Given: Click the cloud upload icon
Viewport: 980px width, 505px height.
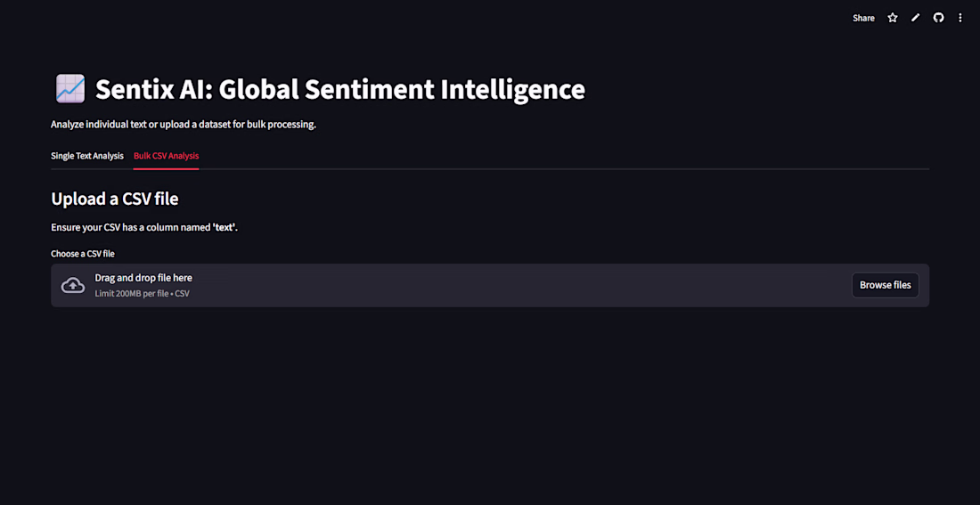Looking at the screenshot, I should (x=73, y=285).
